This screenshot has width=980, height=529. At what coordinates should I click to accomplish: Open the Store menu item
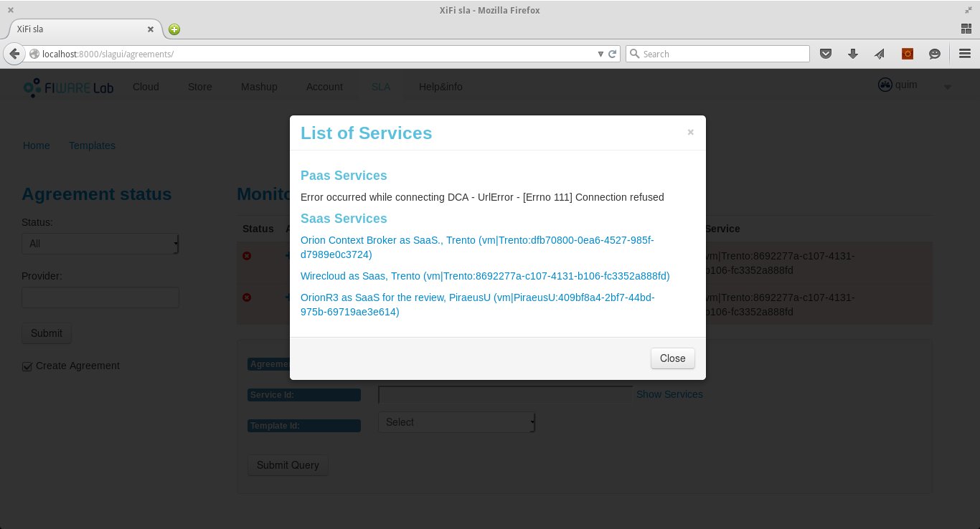tap(200, 87)
